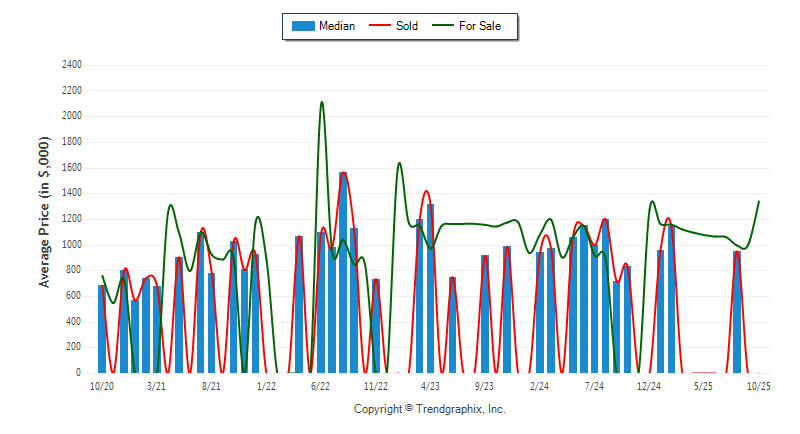Open the Trendgraphix, Inc. copyright text
The height and width of the screenshot is (434, 800).
pyautogui.click(x=430, y=409)
